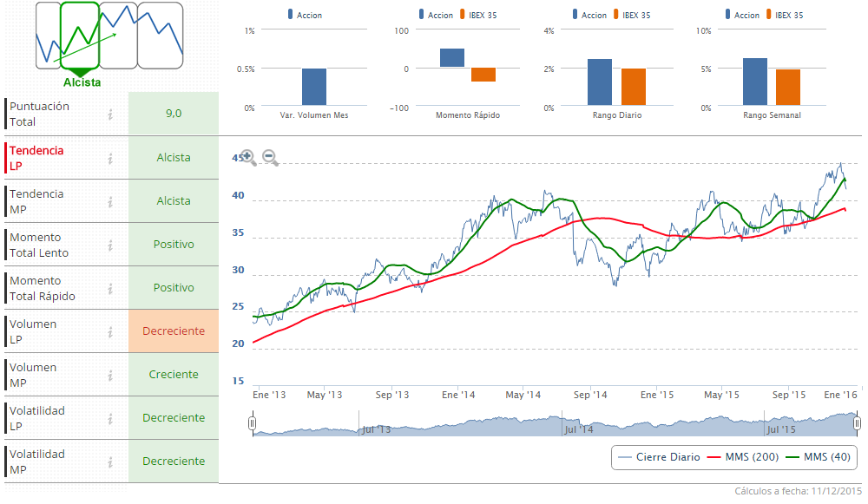The image size is (868, 504).
Task: Click the zoom out magnifier icon
Action: coord(270,157)
